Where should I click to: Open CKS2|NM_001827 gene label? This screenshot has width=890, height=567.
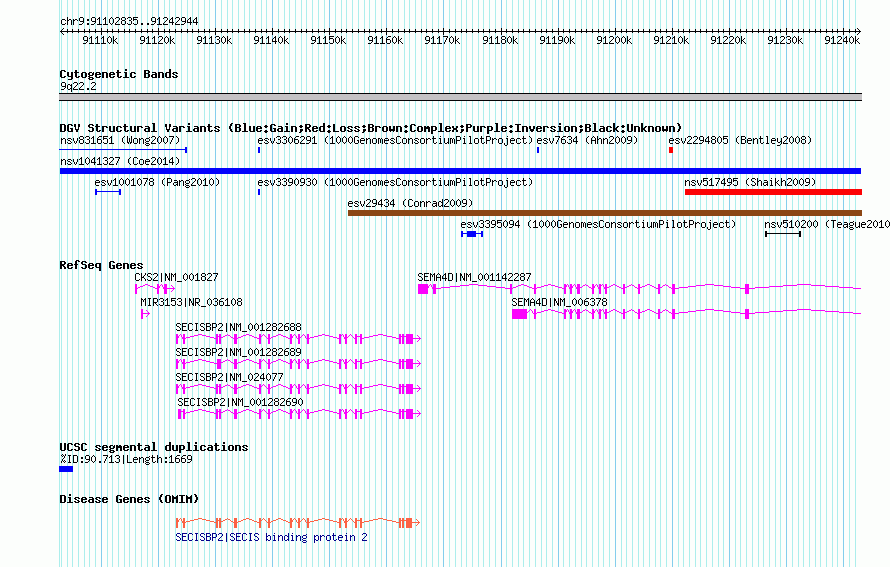point(176,277)
